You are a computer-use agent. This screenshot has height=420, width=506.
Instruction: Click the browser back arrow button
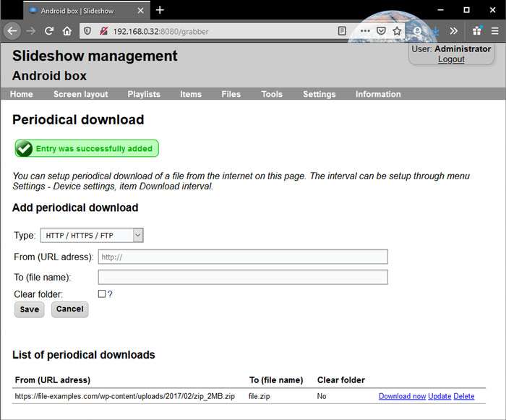coord(12,31)
